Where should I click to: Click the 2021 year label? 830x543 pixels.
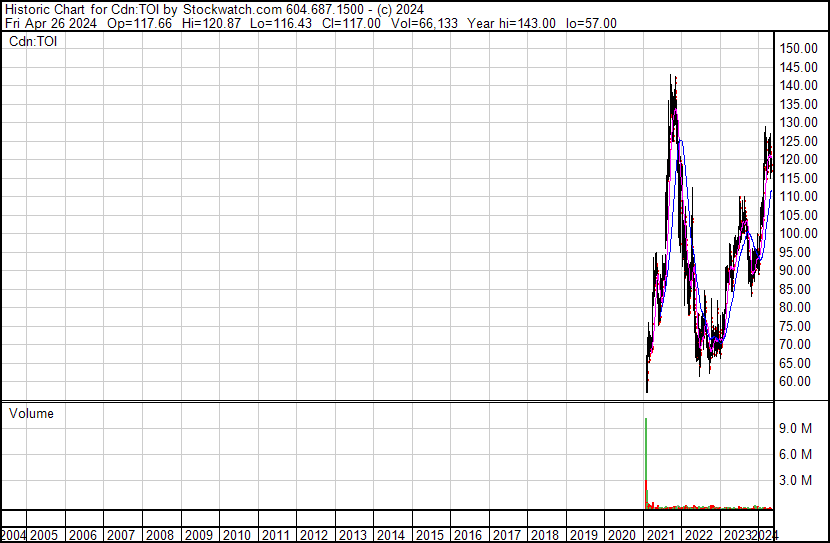point(661,536)
